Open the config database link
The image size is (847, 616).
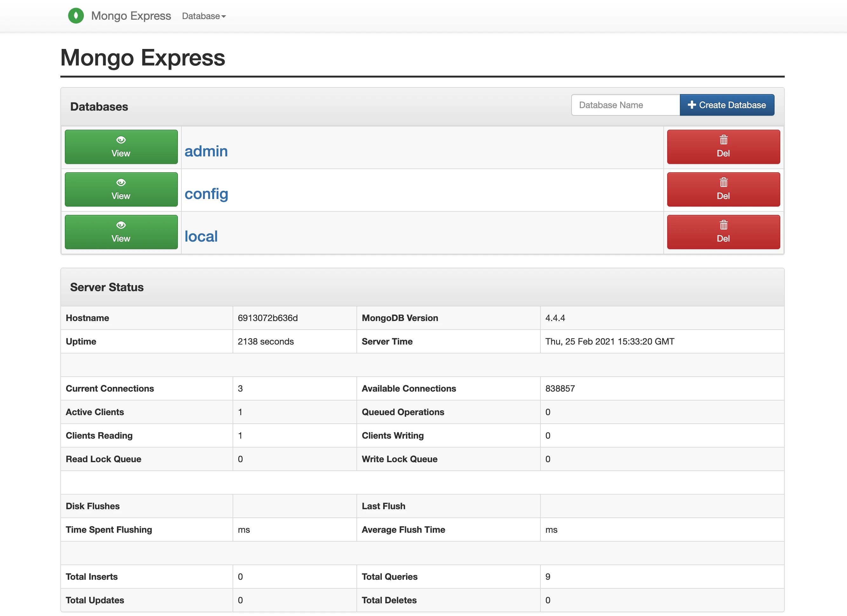coord(206,194)
